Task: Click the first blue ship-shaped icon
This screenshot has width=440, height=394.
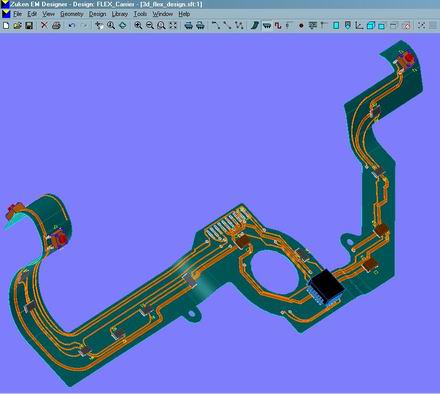Action: pyautogui.click(x=189, y=25)
